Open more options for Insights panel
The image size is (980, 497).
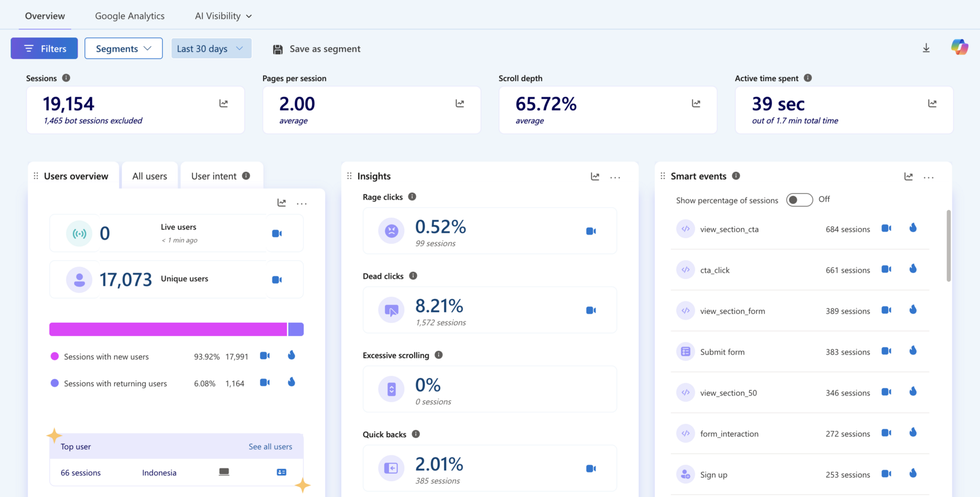pyautogui.click(x=615, y=177)
